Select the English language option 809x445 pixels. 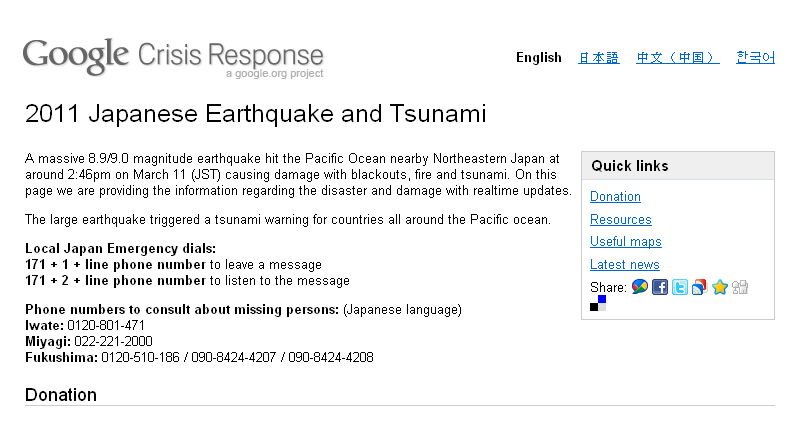coord(539,57)
